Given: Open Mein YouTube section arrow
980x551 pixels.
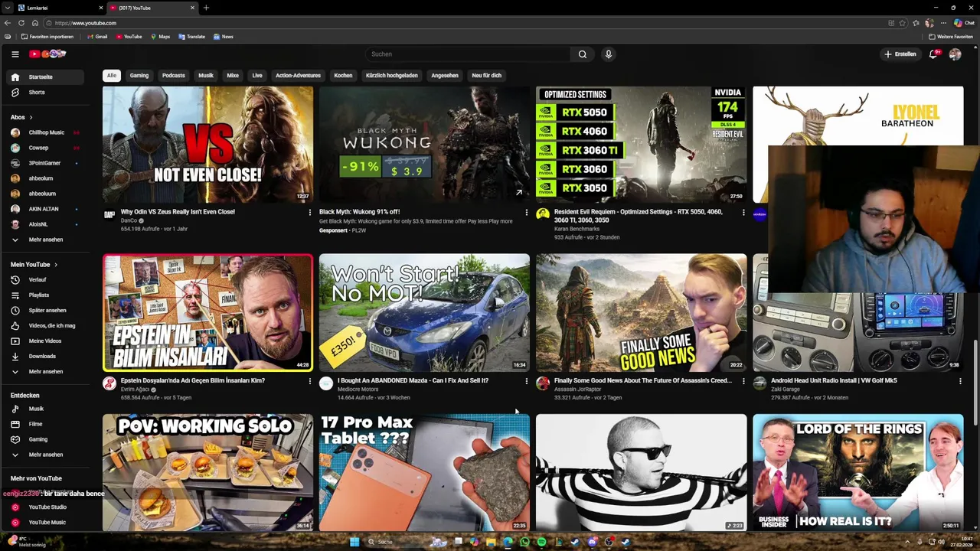Looking at the screenshot, I should [55, 265].
